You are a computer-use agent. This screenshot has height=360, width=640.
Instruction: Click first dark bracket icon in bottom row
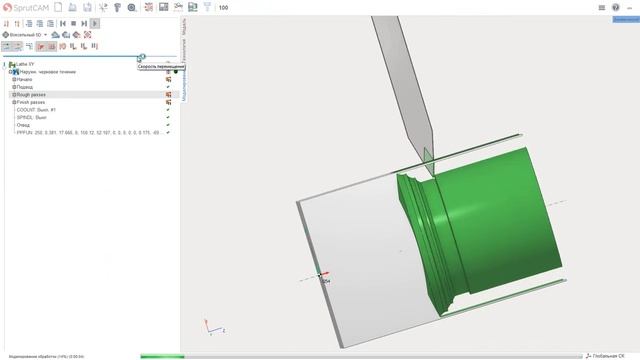[x=73, y=47]
